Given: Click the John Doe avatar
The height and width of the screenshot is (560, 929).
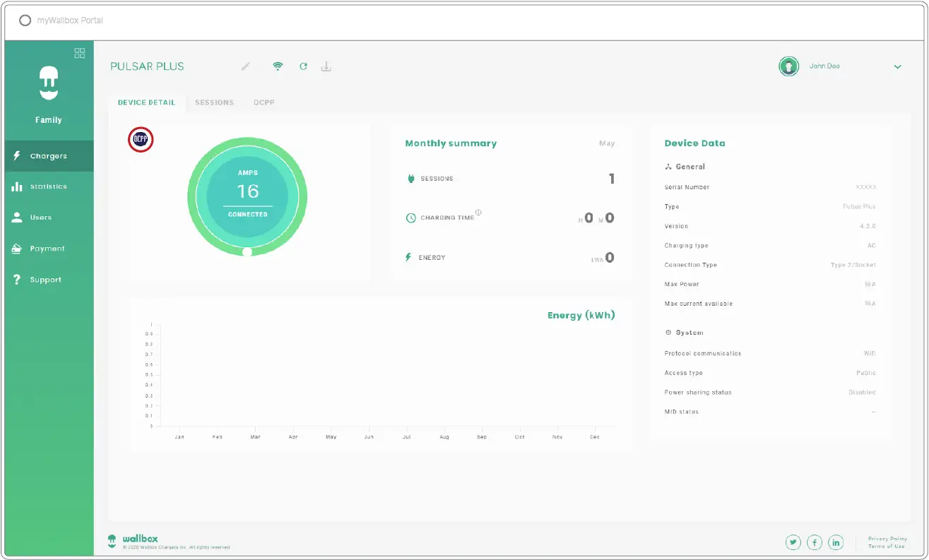Looking at the screenshot, I should pyautogui.click(x=788, y=66).
